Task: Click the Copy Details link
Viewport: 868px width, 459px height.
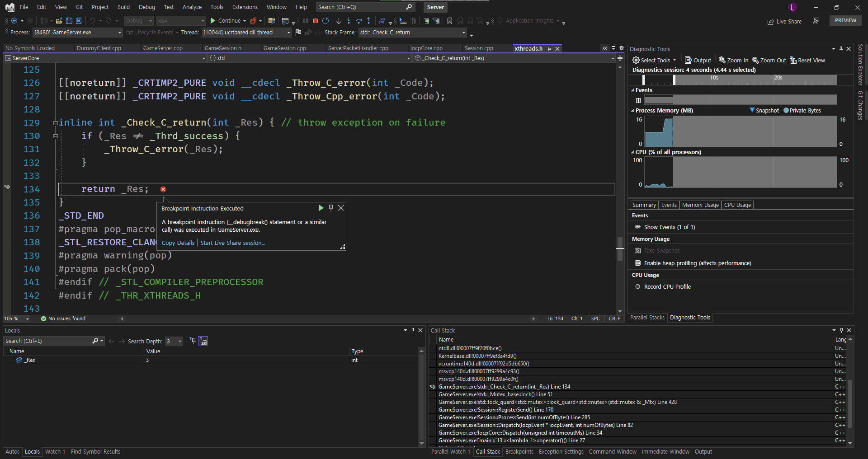Action: click(178, 243)
